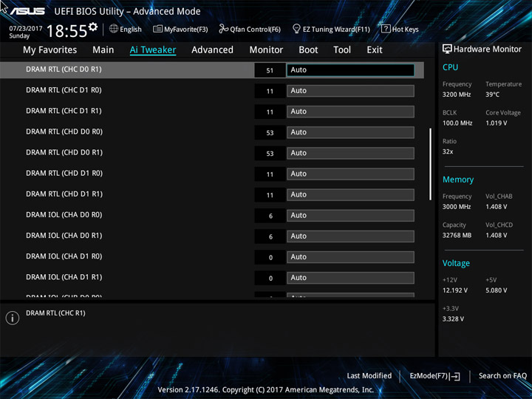Screen dimensions: 532x399
Task: Select DRAM RTL (CHC D1 R1) Auto field
Action: 350,112
